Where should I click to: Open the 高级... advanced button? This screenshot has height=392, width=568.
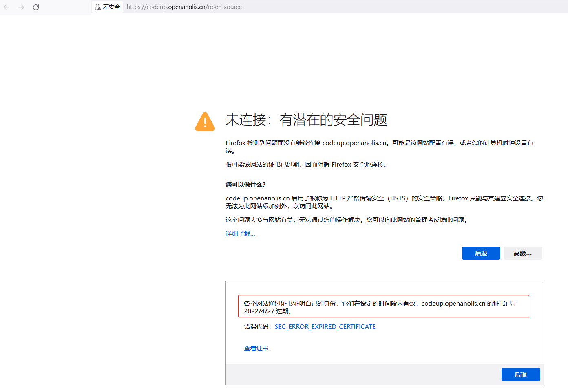[523, 253]
